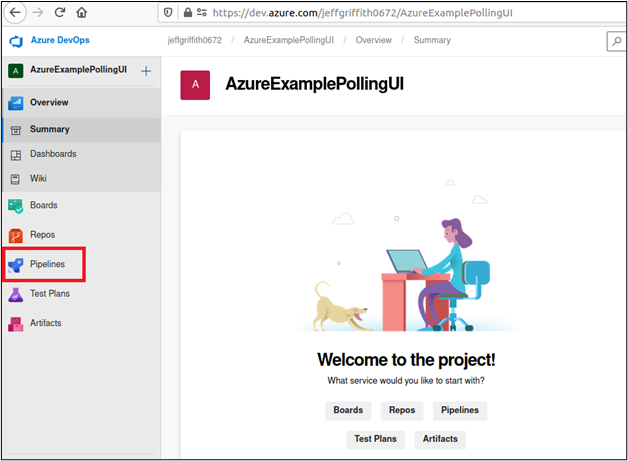The width and height of the screenshot is (628, 461).
Task: Open Pipelines icon in sidebar
Action: pos(16,265)
